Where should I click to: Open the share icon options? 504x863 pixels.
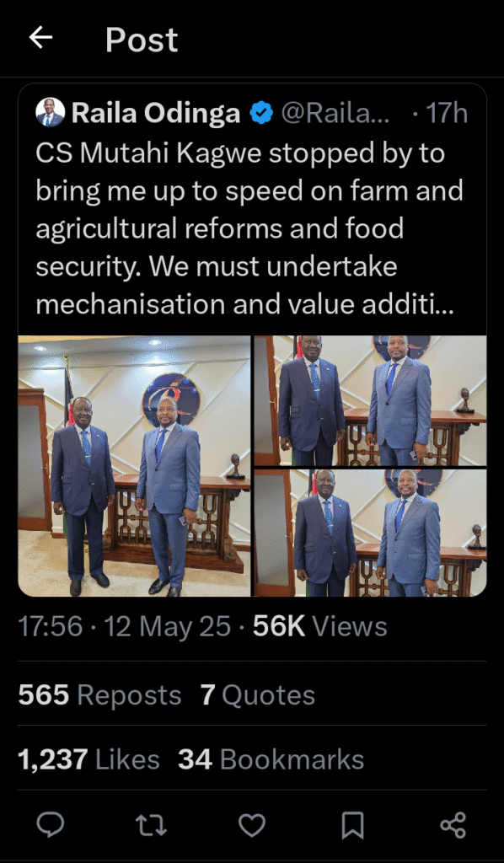(453, 825)
